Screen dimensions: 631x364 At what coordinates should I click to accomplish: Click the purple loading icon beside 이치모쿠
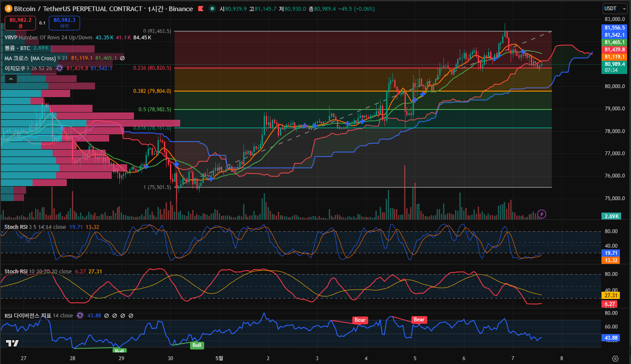pos(60,68)
